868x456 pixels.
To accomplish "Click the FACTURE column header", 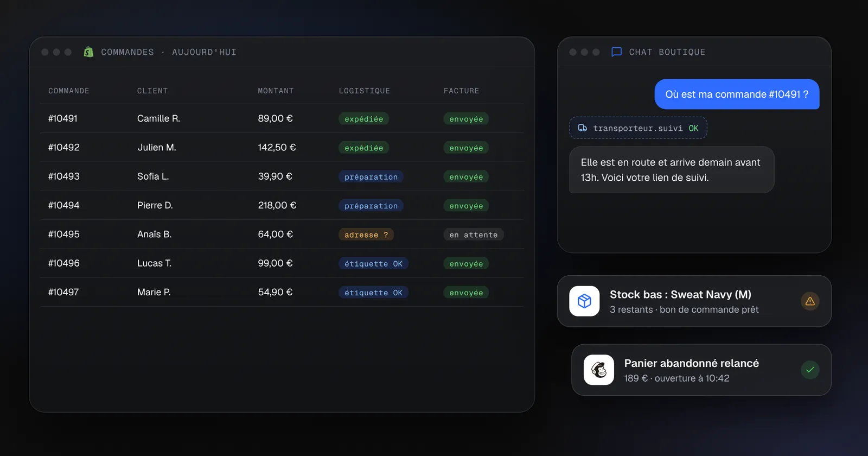I will tap(462, 91).
